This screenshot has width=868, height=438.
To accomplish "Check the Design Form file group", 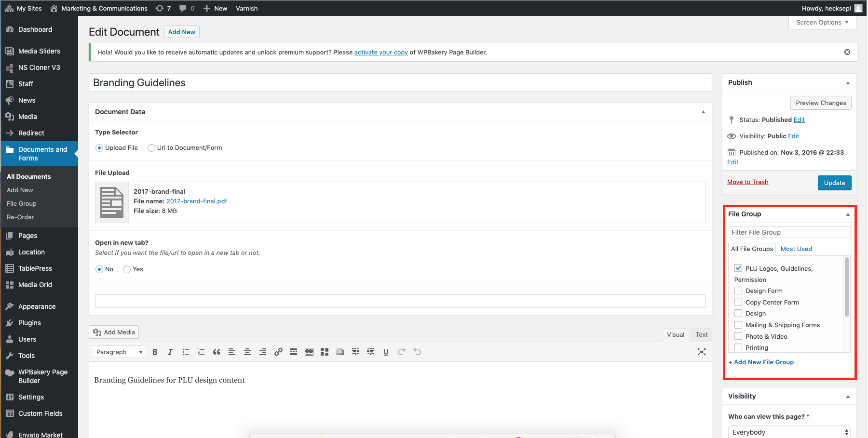I will 738,291.
